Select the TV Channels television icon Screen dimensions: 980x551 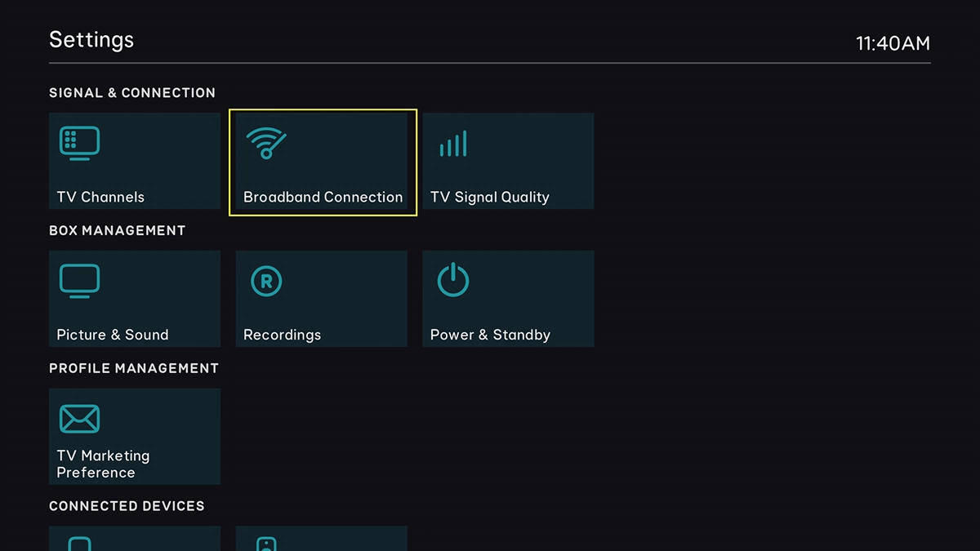click(78, 141)
